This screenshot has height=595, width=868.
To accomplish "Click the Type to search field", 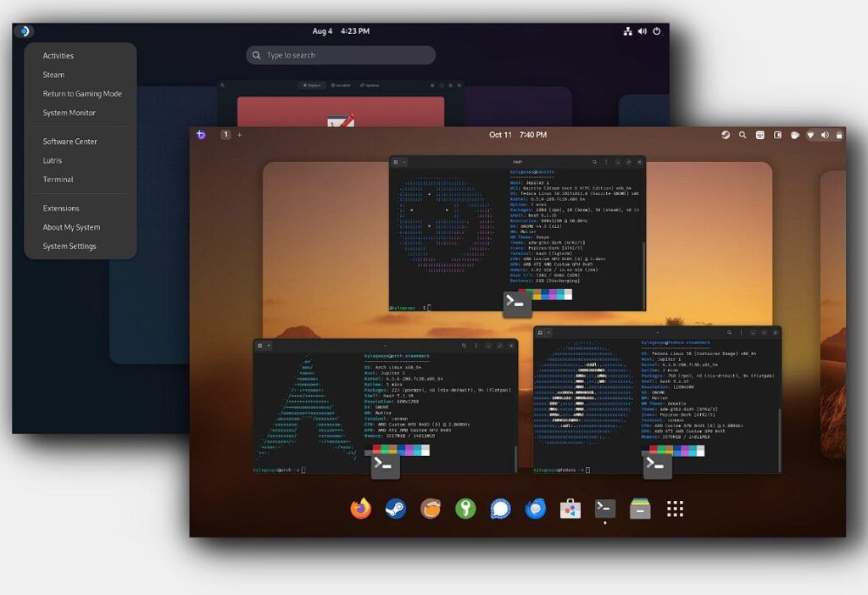I will click(x=341, y=55).
